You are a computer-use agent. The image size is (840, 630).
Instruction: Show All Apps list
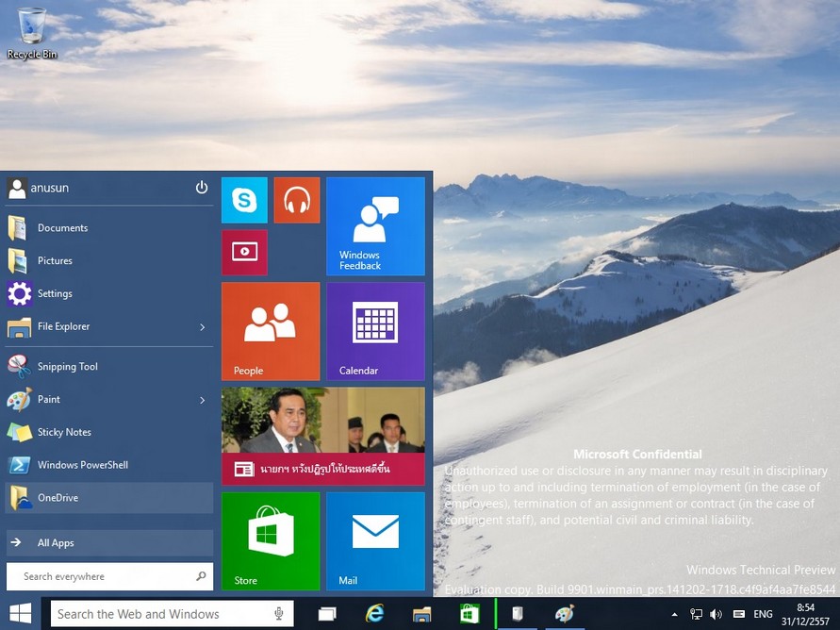(x=109, y=542)
